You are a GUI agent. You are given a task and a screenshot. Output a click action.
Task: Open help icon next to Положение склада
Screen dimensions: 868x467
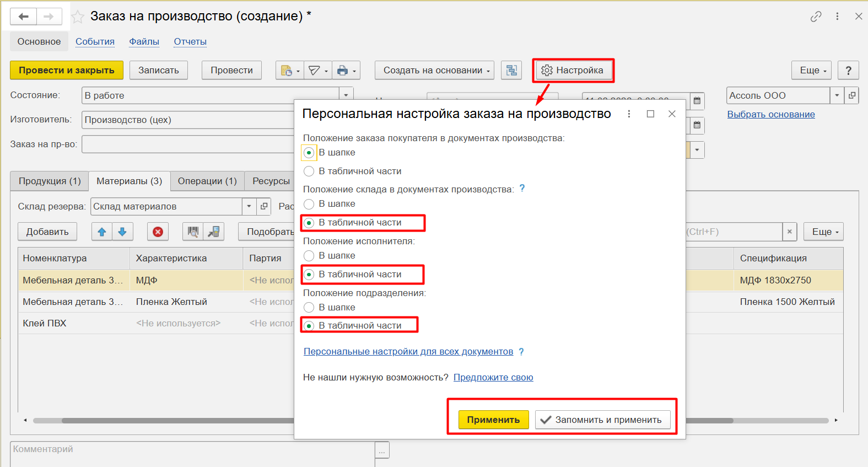tap(522, 189)
